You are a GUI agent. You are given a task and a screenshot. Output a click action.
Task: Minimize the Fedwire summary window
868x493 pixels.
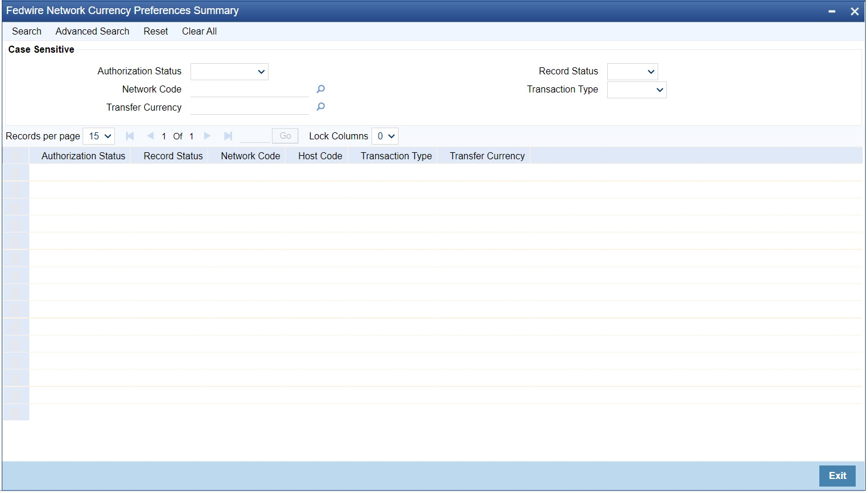(x=832, y=11)
